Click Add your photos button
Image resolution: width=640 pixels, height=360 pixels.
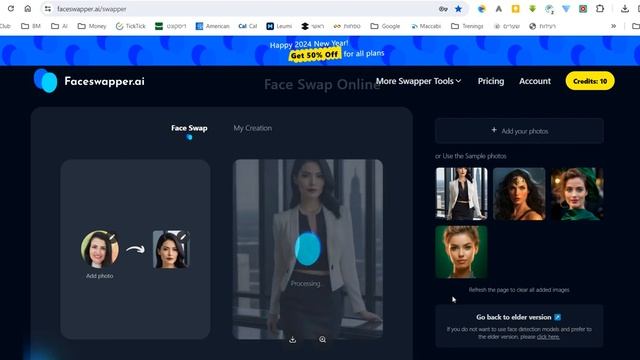tap(519, 131)
